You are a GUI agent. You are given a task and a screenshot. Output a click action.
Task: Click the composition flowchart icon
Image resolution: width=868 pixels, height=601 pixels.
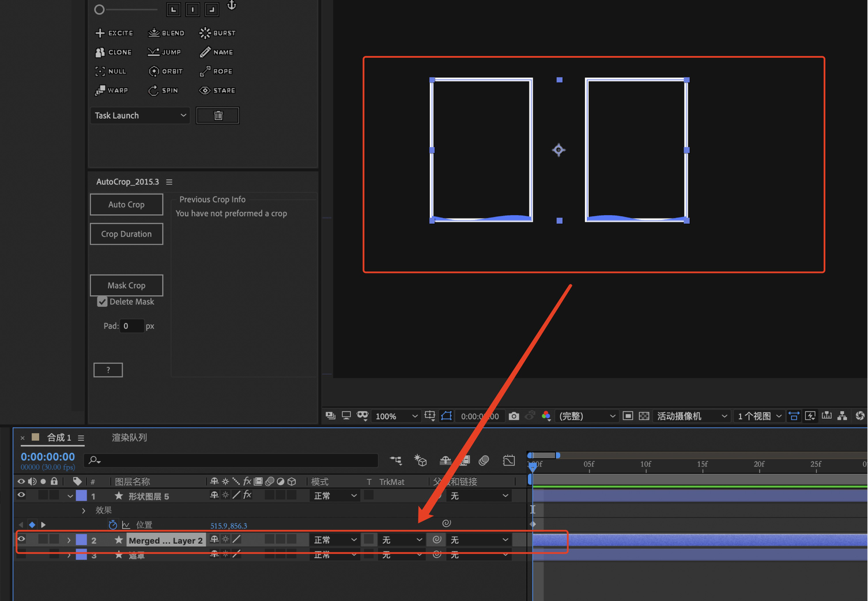tap(843, 415)
